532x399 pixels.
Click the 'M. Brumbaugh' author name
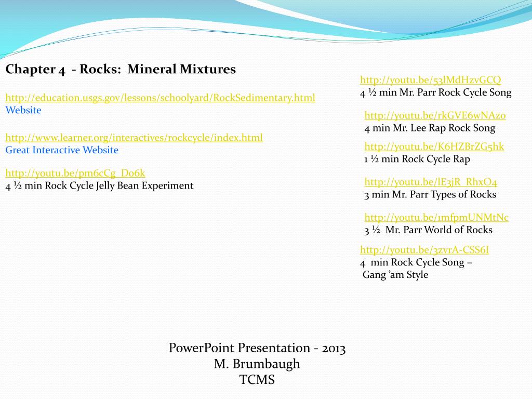coord(257,364)
